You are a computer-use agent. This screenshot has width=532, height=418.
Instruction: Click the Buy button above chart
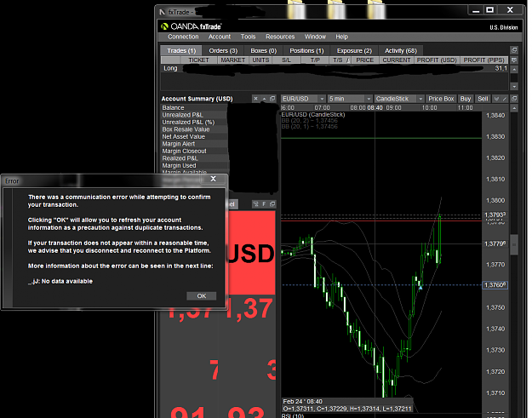point(465,99)
